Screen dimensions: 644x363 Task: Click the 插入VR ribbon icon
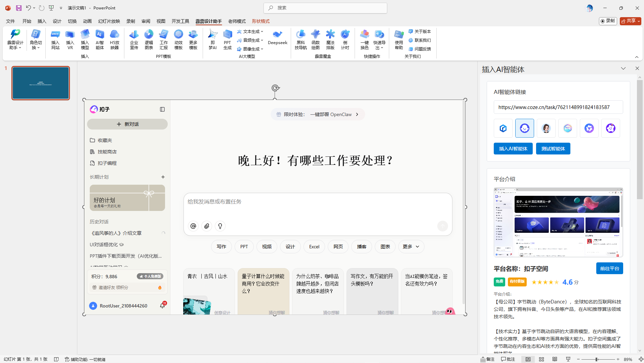(70, 40)
